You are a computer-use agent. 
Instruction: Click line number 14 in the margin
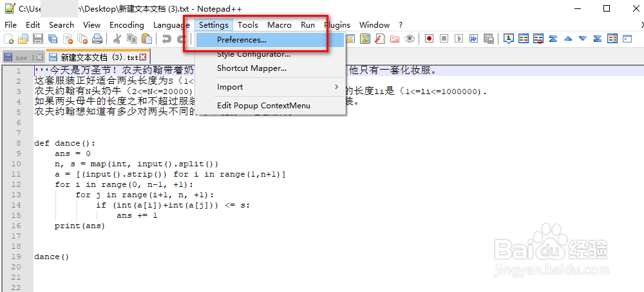pos(17,205)
